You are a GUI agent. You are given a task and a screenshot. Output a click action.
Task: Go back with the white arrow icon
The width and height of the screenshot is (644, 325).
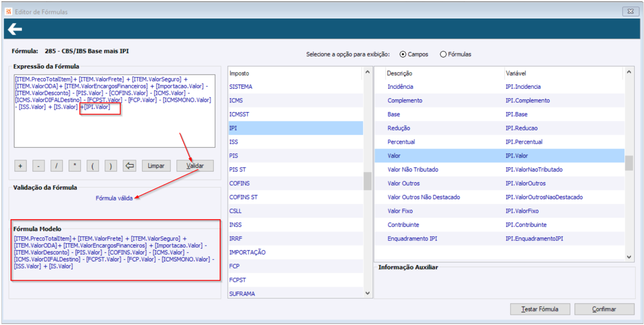15,30
